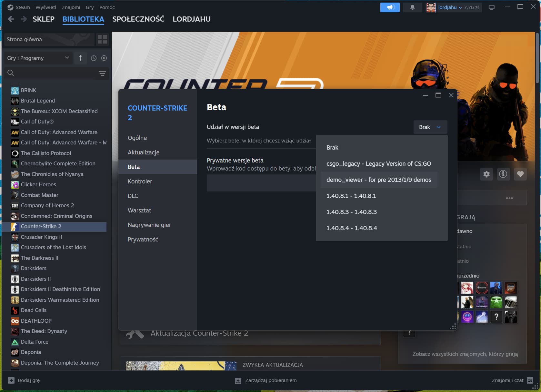Open the announcements megaphone button

pyautogui.click(x=390, y=7)
